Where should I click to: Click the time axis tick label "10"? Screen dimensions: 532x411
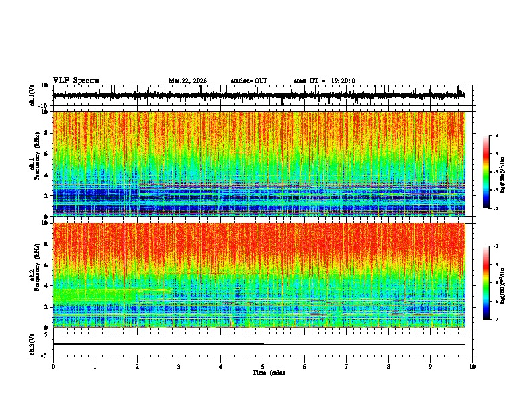[x=472, y=367]
